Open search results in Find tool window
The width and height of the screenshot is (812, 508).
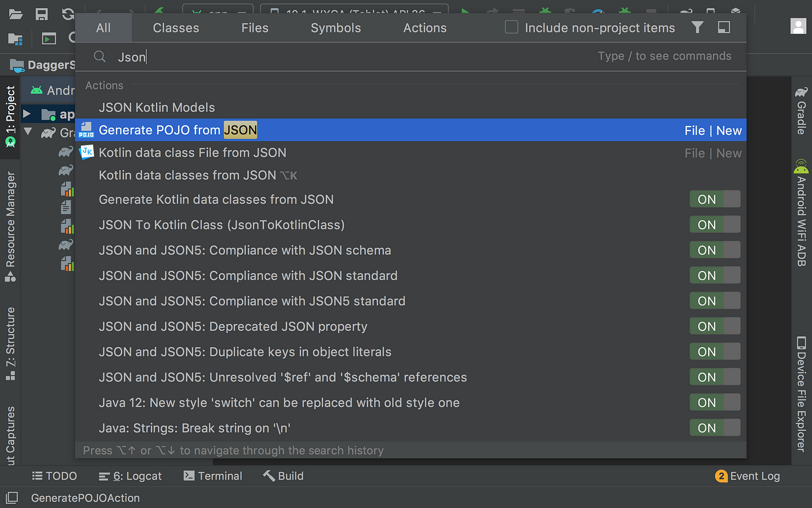(x=724, y=27)
